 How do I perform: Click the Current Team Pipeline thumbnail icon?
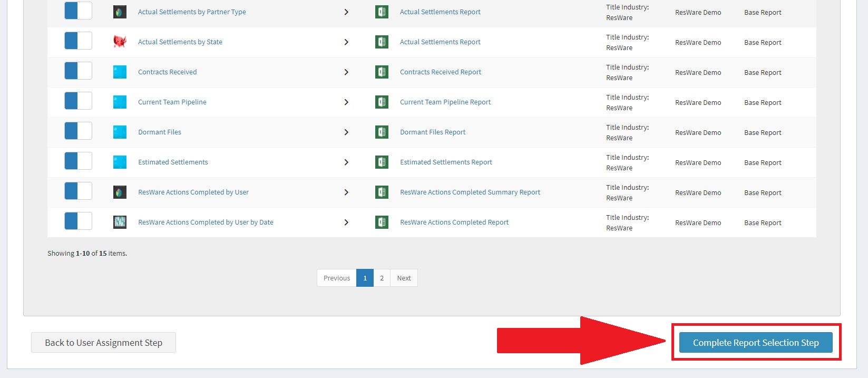[120, 102]
